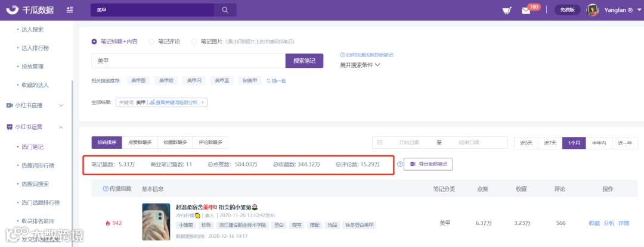Filter to 近7天 time range
The height and width of the screenshot is (247, 644).
(x=550, y=143)
